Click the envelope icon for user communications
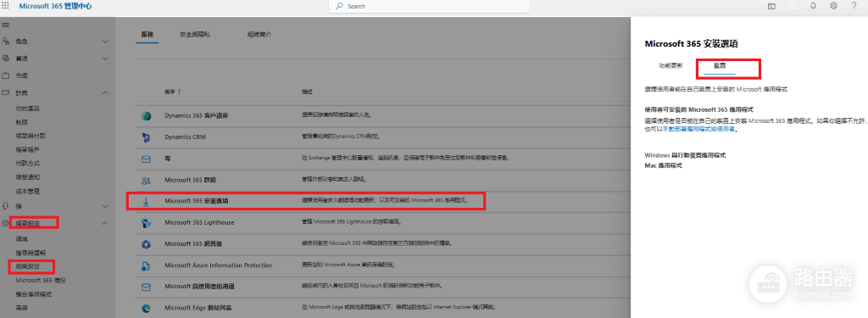Screen dimensions: 868x318 point(146,287)
